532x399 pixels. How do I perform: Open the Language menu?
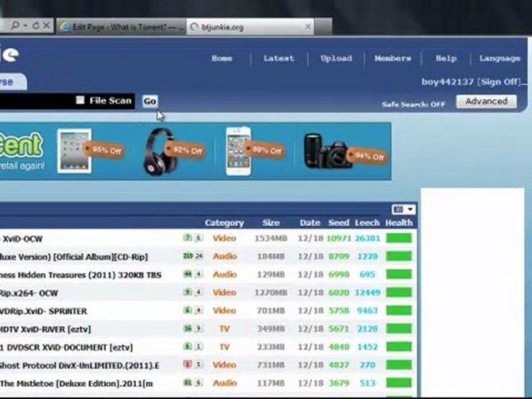click(x=500, y=58)
